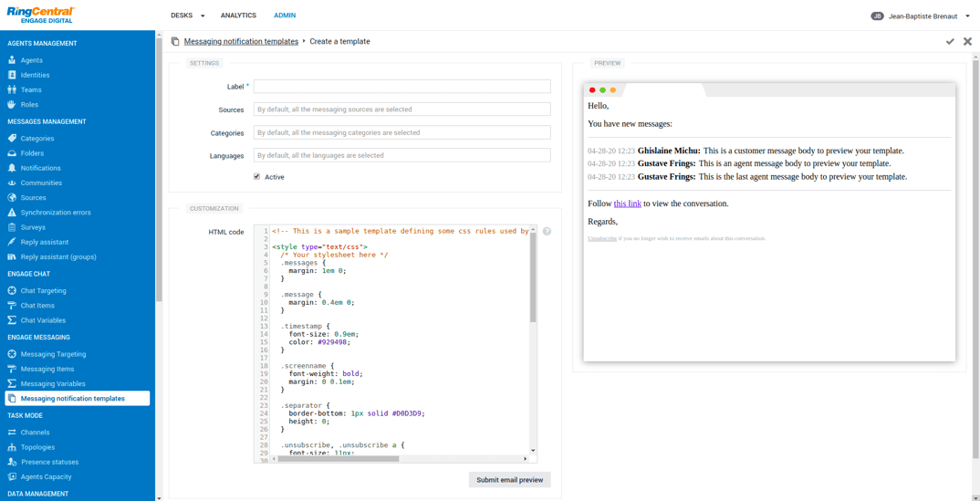Click the Synchronization errors warning icon
980x501 pixels.
(12, 213)
